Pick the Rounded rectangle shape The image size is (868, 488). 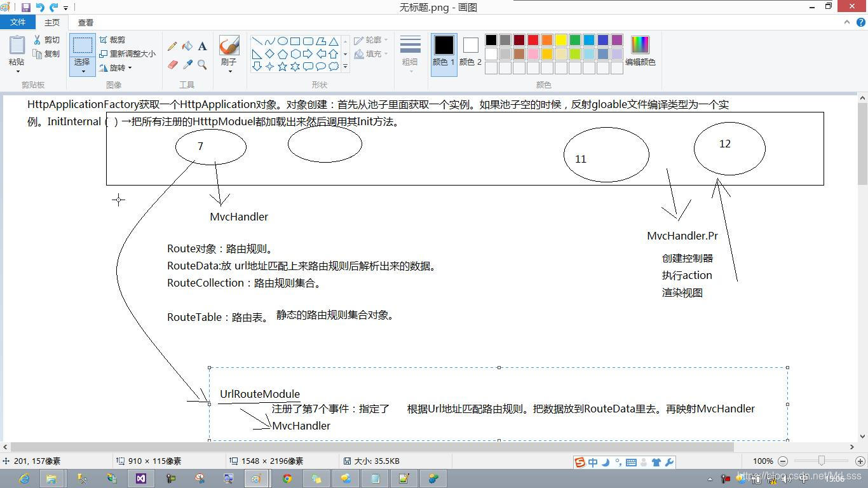[308, 41]
